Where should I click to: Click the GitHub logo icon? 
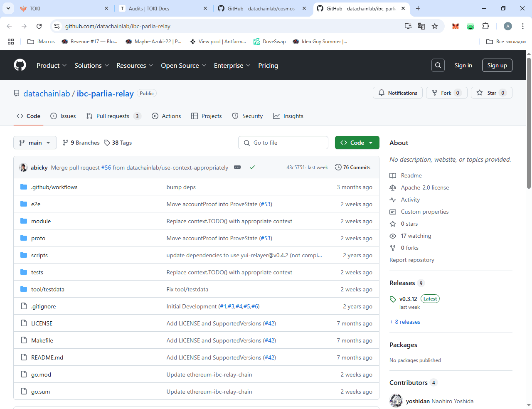[20, 65]
